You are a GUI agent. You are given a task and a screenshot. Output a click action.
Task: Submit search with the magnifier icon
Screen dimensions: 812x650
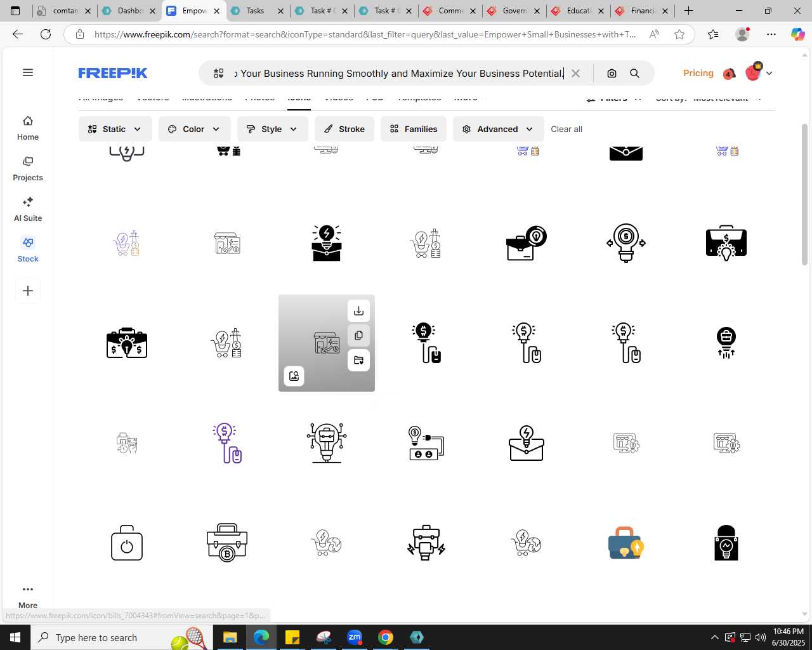634,74
